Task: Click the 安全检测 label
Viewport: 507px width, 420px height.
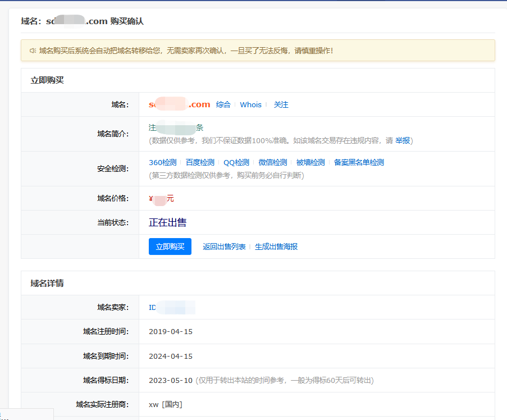Action: pos(113,169)
